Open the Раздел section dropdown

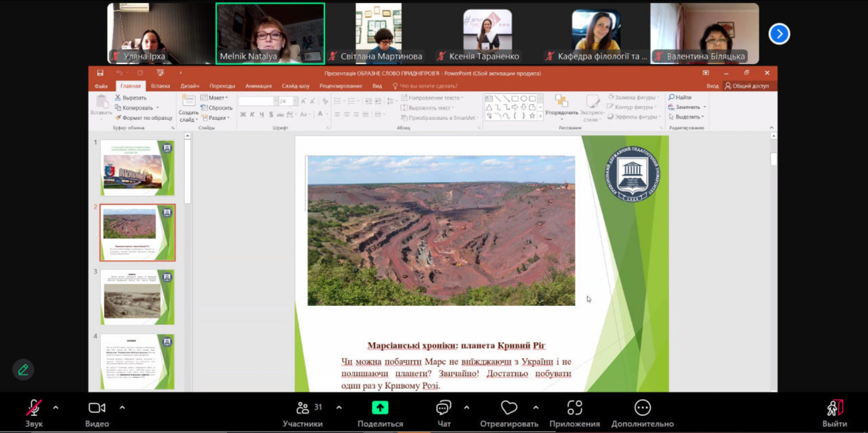tap(216, 118)
